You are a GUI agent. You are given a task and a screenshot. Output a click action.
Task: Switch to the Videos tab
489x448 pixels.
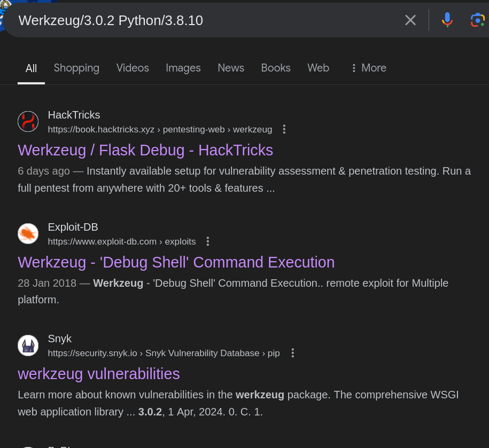pyautogui.click(x=133, y=68)
